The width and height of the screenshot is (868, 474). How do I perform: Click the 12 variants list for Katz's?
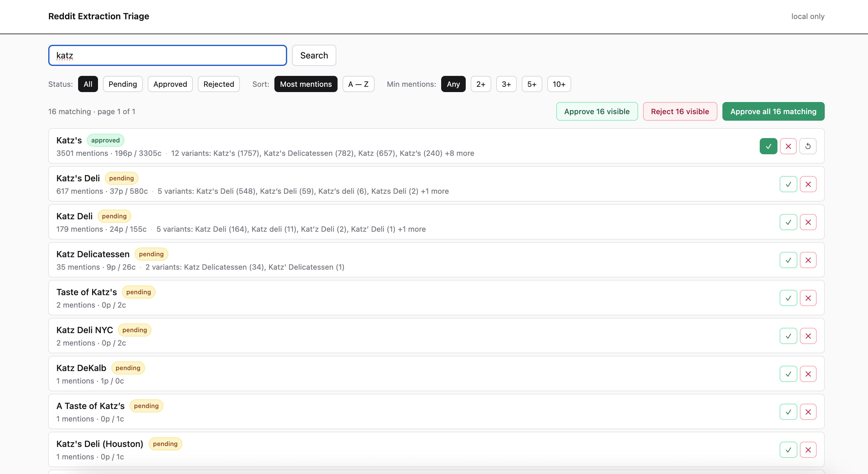pos(323,153)
